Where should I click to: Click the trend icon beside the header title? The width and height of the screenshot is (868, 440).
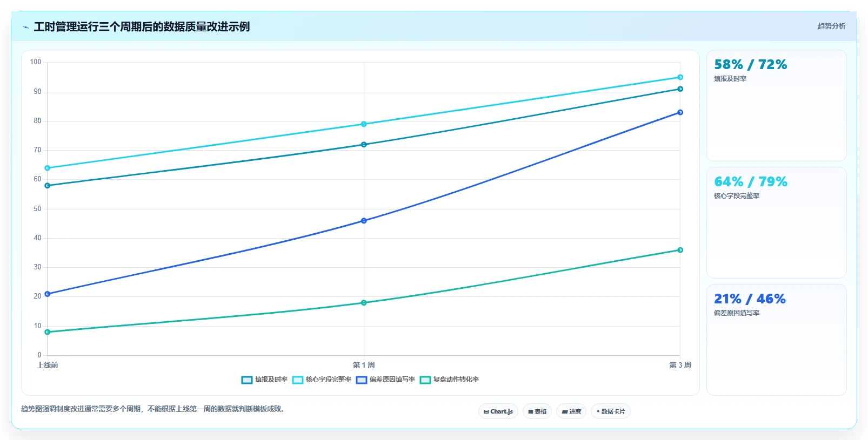tap(25, 27)
